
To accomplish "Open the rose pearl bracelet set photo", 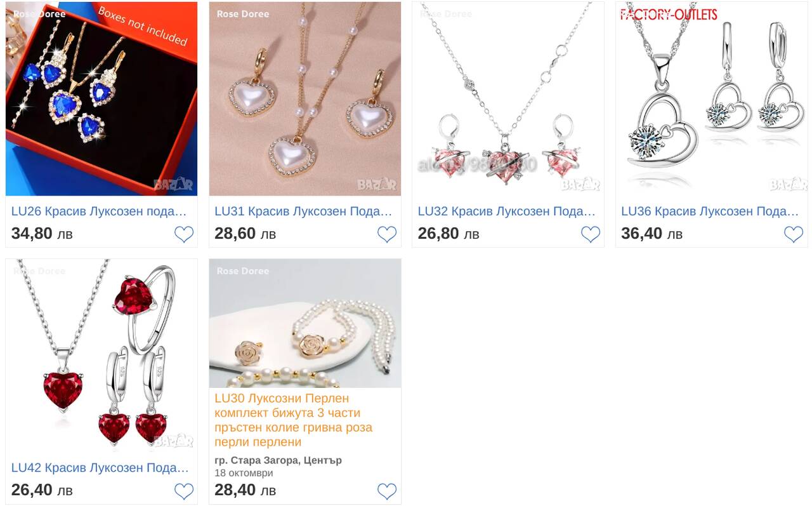I will (305, 323).
